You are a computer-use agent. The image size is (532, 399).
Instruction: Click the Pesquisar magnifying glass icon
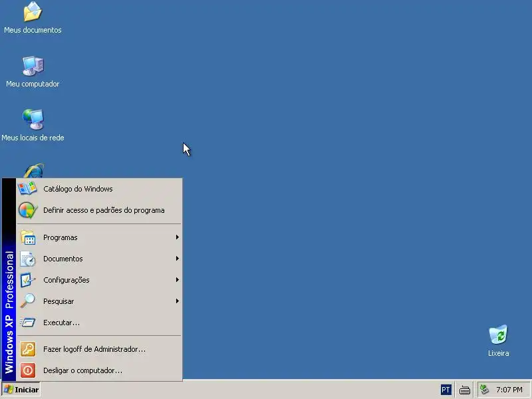click(x=28, y=301)
